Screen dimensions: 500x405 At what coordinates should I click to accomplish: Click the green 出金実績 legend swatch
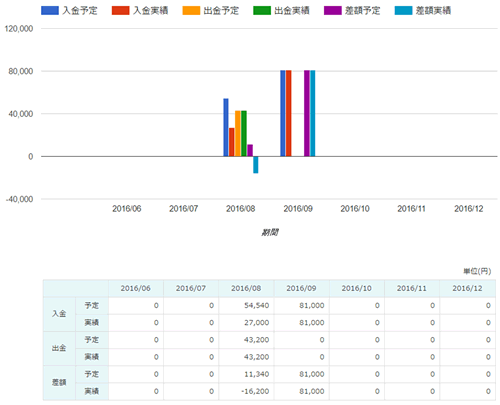[x=262, y=10]
